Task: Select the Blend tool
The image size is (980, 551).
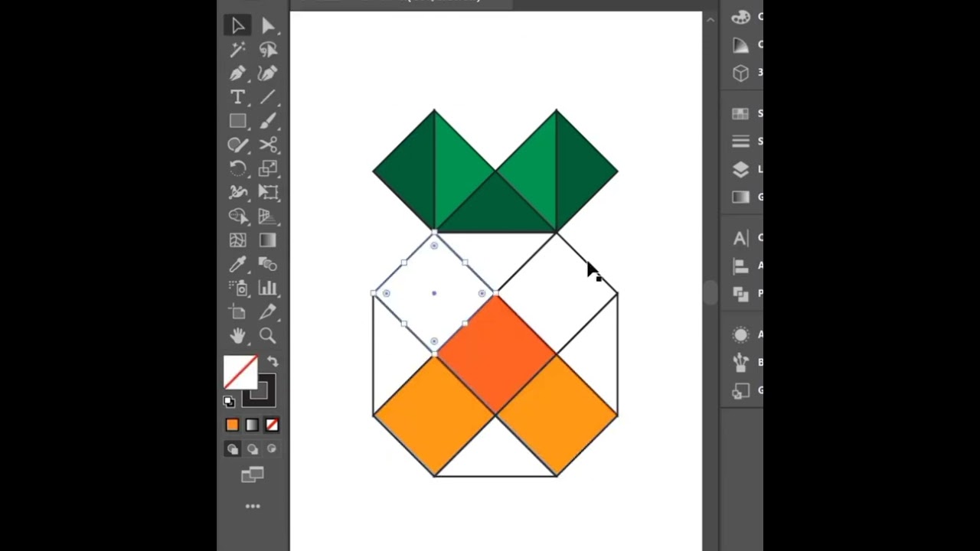Action: pyautogui.click(x=267, y=264)
